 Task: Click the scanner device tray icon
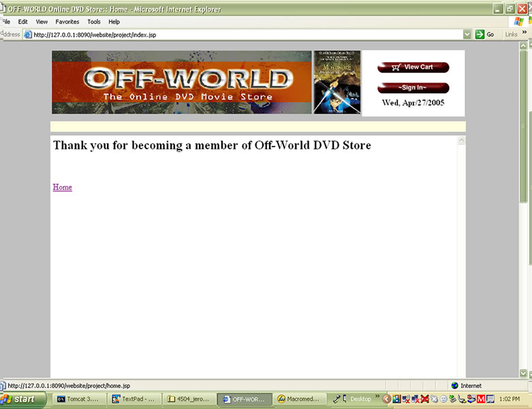462,399
